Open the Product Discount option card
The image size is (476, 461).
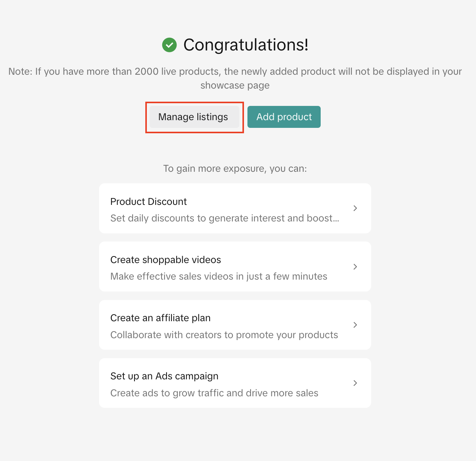(x=235, y=208)
